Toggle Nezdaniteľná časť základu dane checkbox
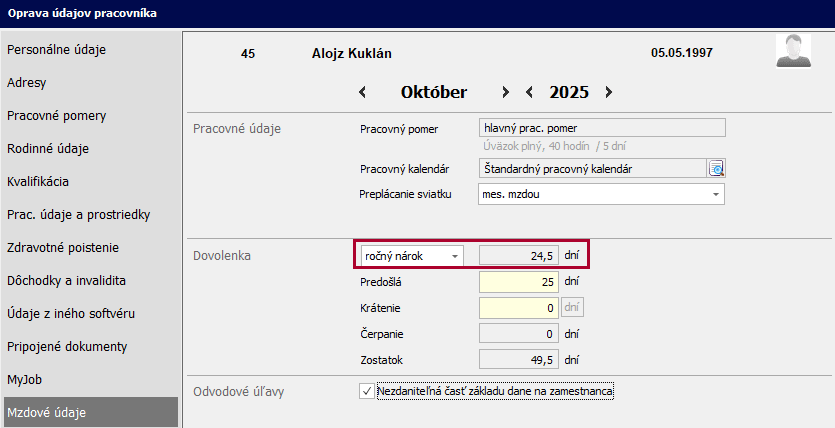Screen dimensions: 835x428 tap(366, 391)
